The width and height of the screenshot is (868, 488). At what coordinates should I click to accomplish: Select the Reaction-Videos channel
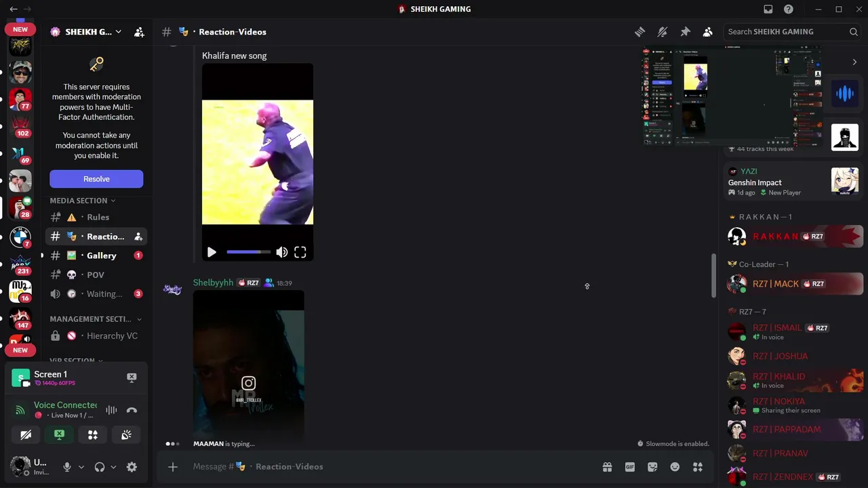tap(96, 237)
